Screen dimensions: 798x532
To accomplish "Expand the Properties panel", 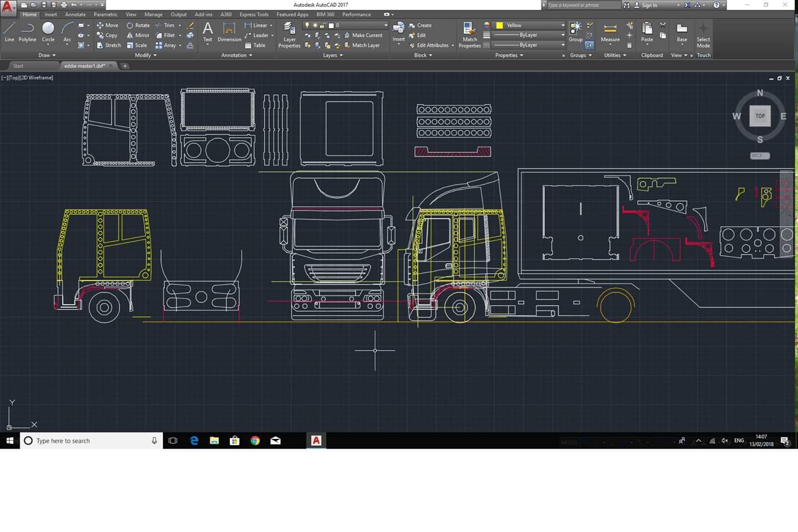I will [x=509, y=55].
